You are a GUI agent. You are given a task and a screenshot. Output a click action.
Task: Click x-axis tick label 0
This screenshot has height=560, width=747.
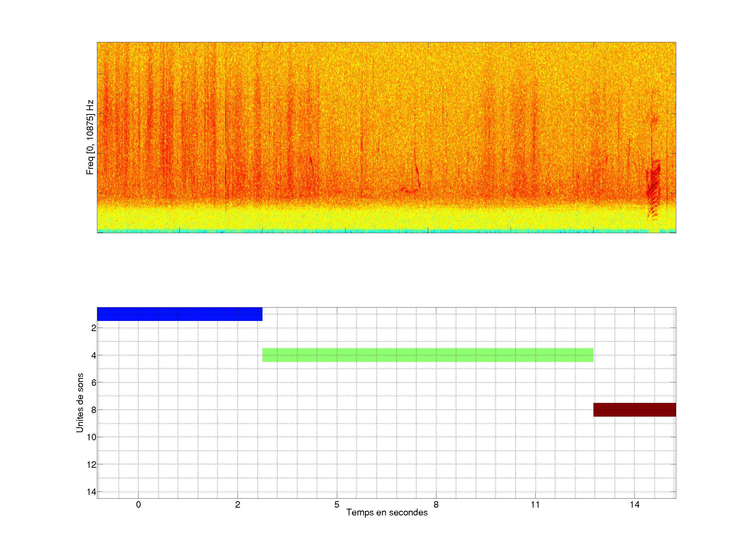[138, 505]
